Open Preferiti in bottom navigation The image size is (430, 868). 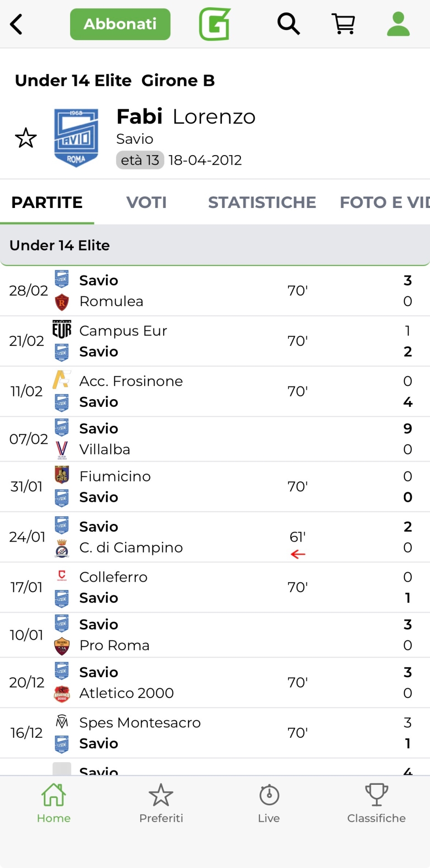(161, 803)
